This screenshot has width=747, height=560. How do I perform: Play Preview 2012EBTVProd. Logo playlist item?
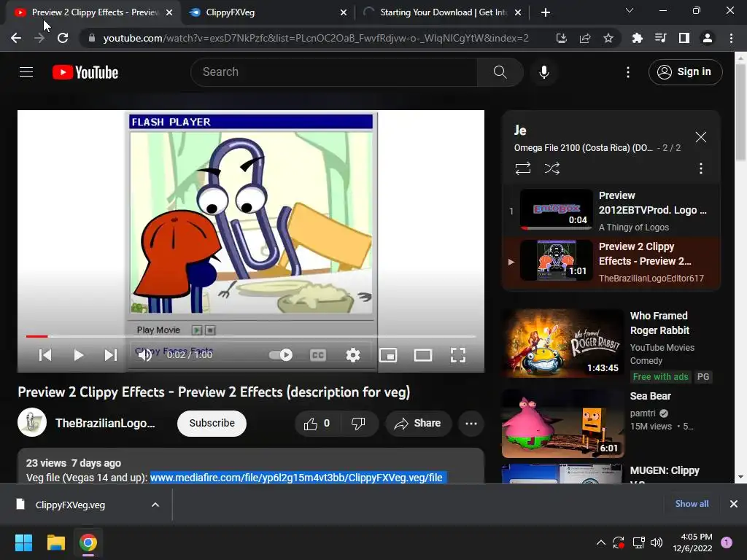pos(612,210)
